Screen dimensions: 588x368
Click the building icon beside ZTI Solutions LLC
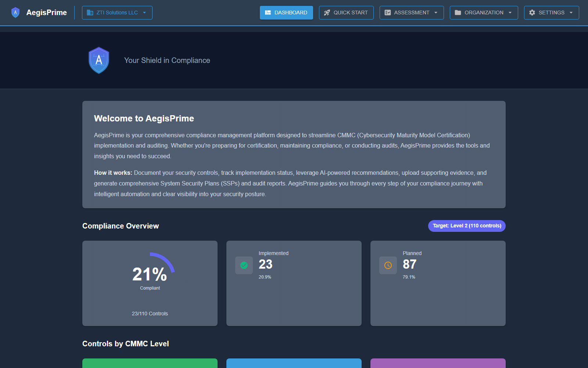tap(89, 13)
